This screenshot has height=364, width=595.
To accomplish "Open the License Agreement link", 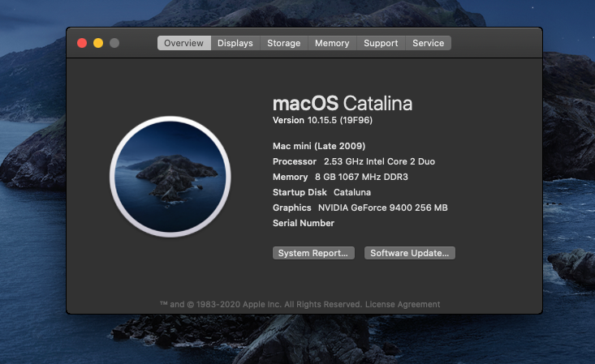I will pyautogui.click(x=403, y=305).
